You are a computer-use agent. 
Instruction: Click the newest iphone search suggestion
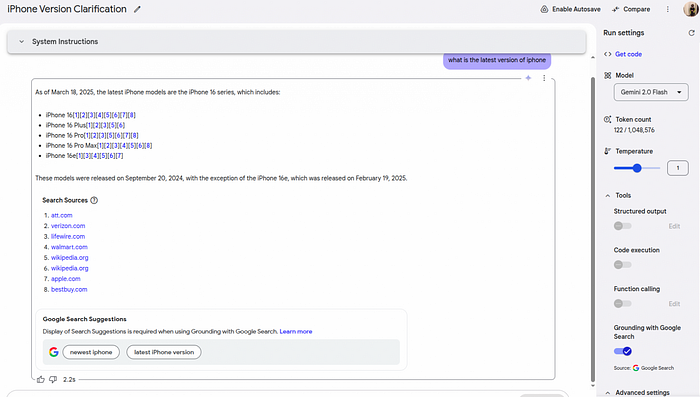tap(91, 352)
